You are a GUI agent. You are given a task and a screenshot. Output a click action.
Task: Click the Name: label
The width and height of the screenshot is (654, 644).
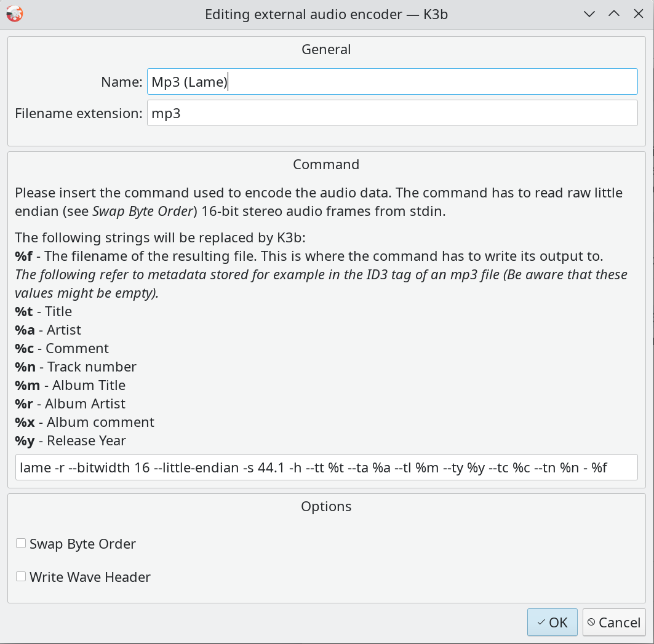tap(122, 82)
